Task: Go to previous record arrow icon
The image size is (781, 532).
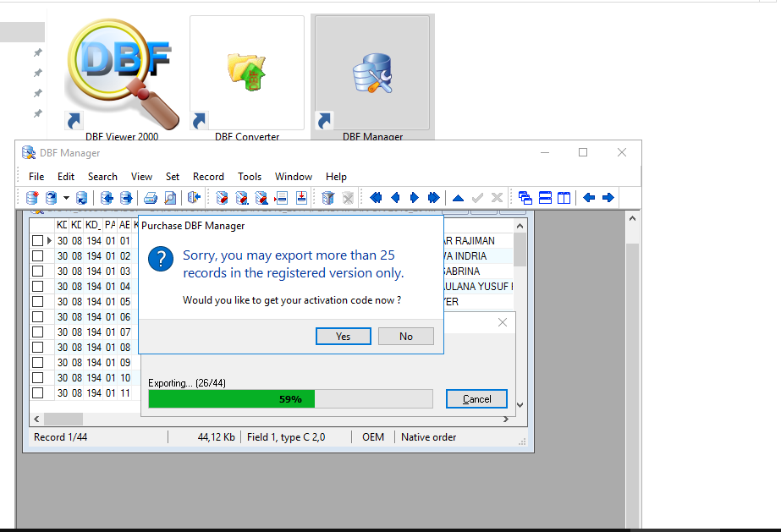Action: coord(395,198)
